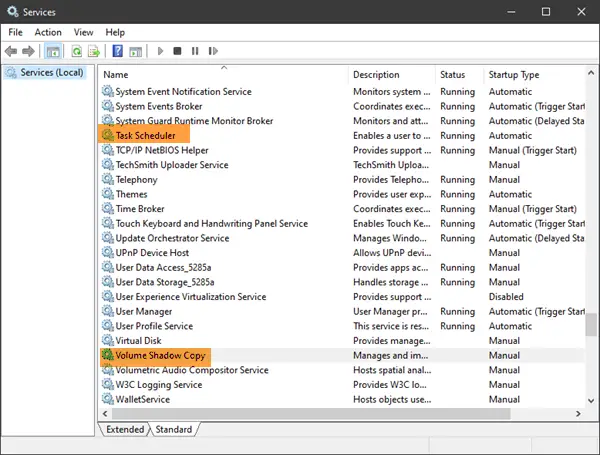This screenshot has width=600, height=455.
Task: Open the View menu
Action: pyautogui.click(x=83, y=33)
